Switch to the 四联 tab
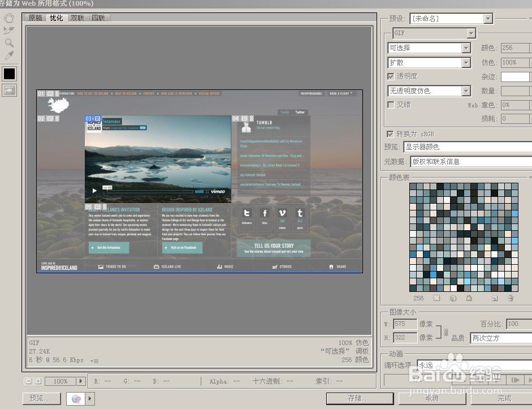Image resolution: width=532 pixels, height=409 pixels. click(x=98, y=18)
